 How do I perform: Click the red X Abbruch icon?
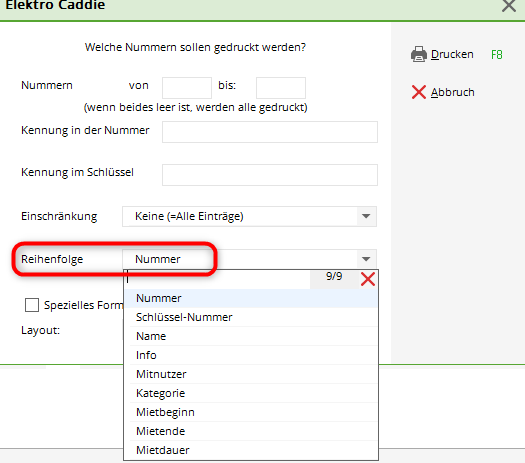coord(419,92)
